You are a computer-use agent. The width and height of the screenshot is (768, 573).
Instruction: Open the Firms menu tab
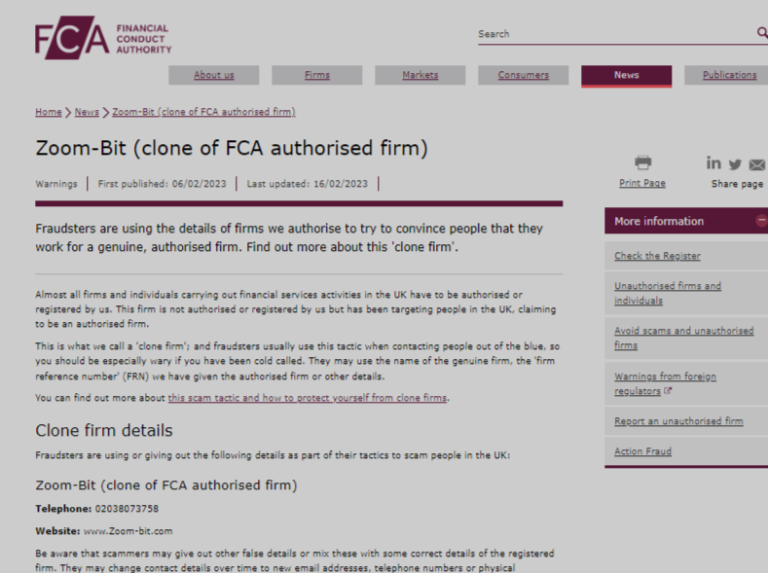pos(317,75)
